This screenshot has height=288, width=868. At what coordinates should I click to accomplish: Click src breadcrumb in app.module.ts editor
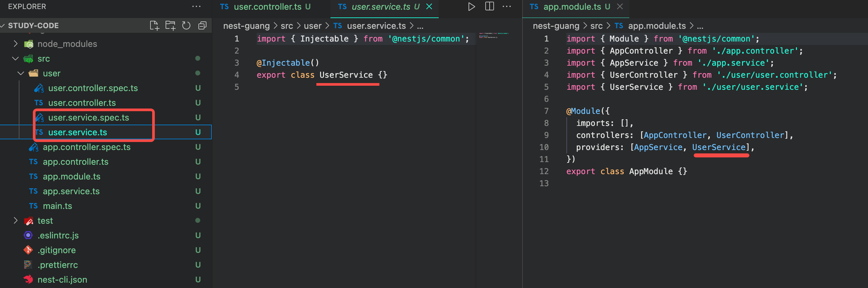pos(597,26)
